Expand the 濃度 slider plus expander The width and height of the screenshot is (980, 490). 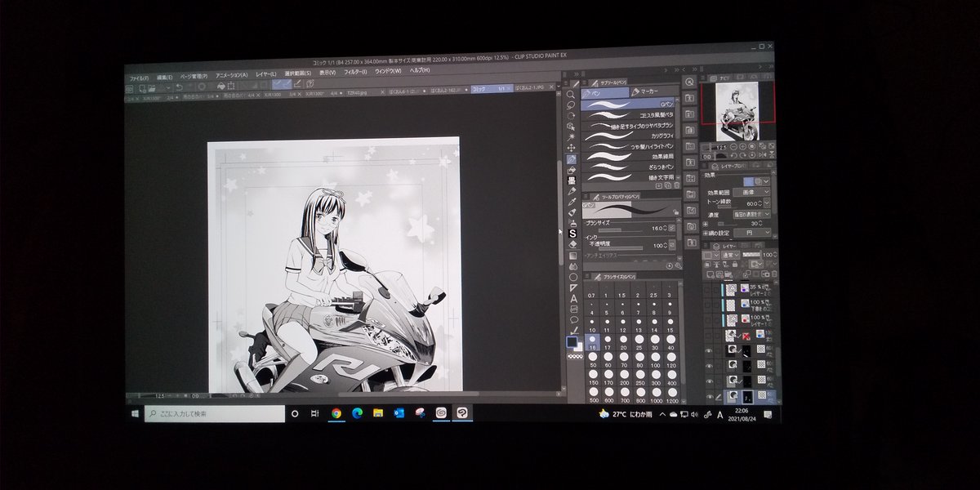pyautogui.click(x=705, y=223)
